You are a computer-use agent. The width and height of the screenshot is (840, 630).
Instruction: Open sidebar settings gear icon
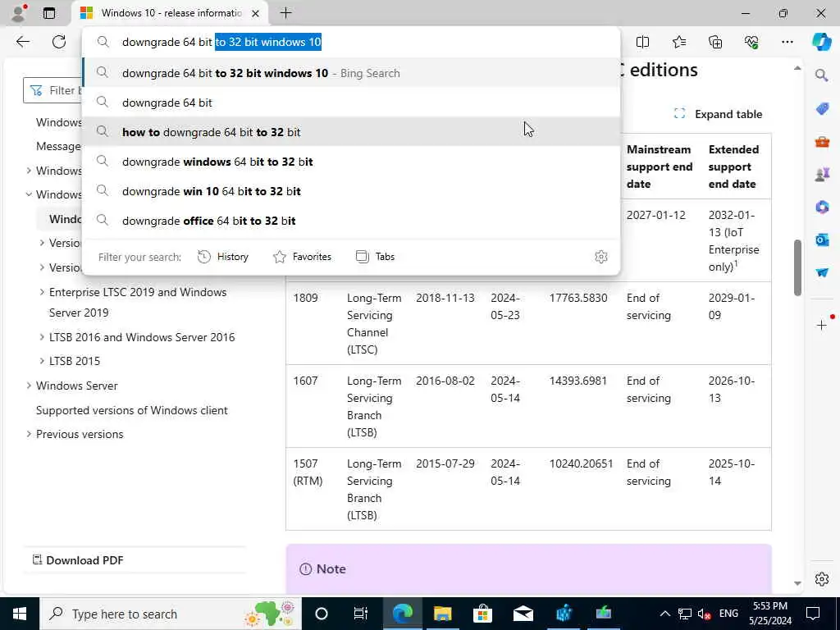coord(822,579)
